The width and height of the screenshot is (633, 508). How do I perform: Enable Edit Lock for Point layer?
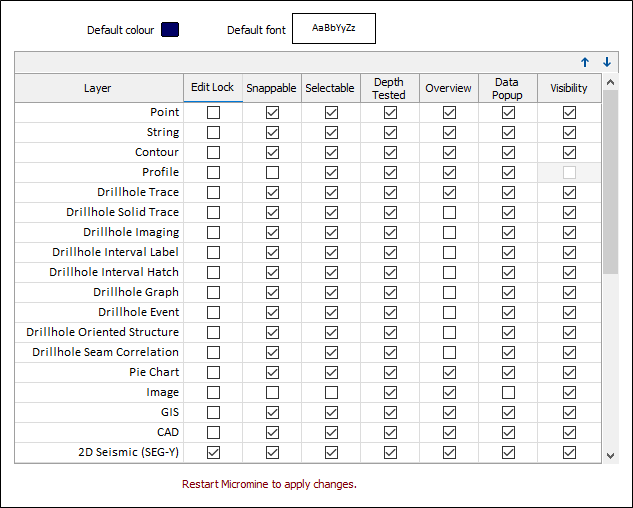click(213, 112)
